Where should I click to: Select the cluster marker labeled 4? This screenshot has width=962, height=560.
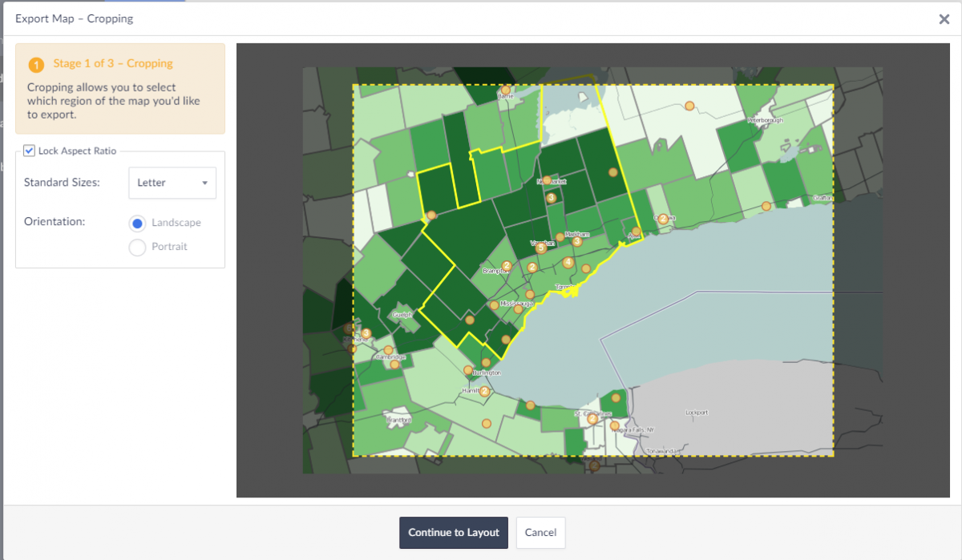[568, 263]
